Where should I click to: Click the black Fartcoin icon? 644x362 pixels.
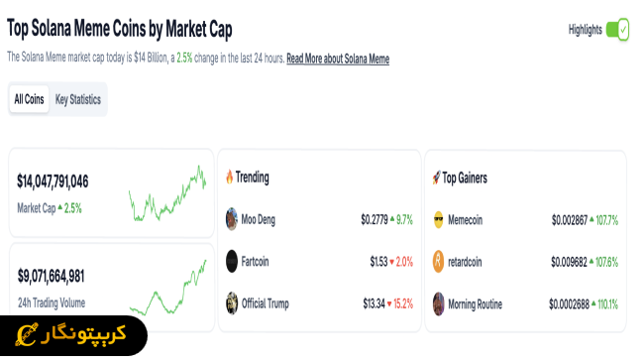pos(232,261)
